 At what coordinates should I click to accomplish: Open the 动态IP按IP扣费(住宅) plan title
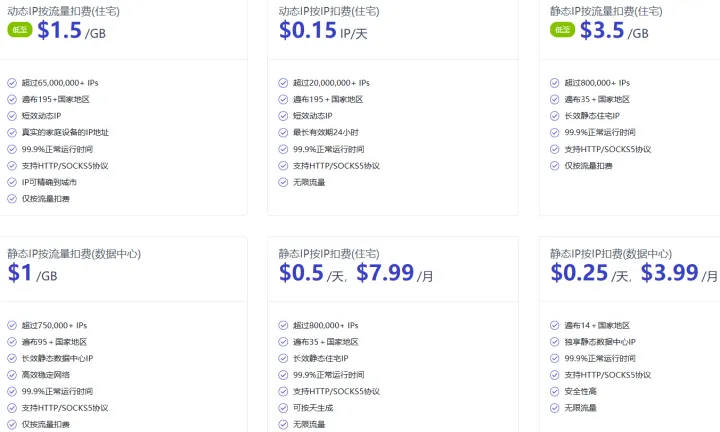329,11
